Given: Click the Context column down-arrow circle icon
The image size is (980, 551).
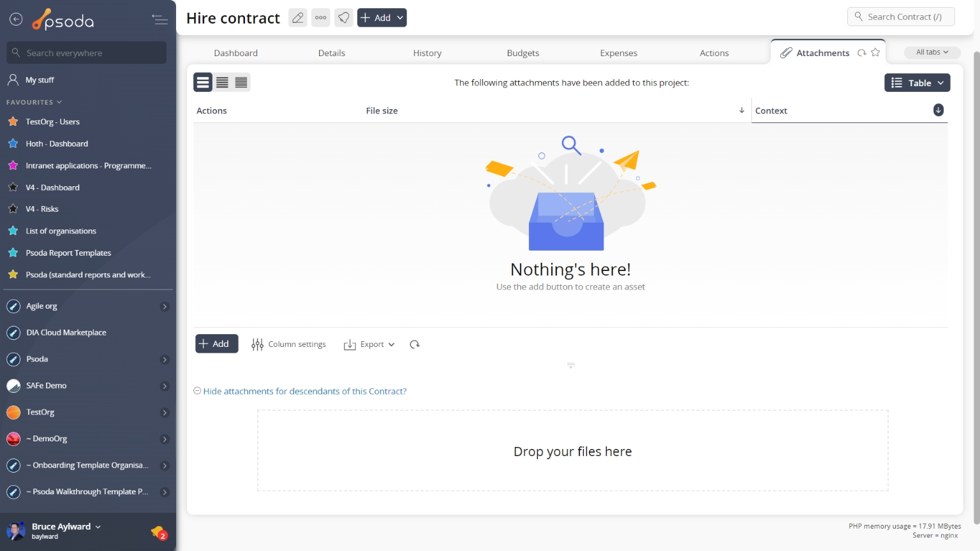Looking at the screenshot, I should click(939, 110).
